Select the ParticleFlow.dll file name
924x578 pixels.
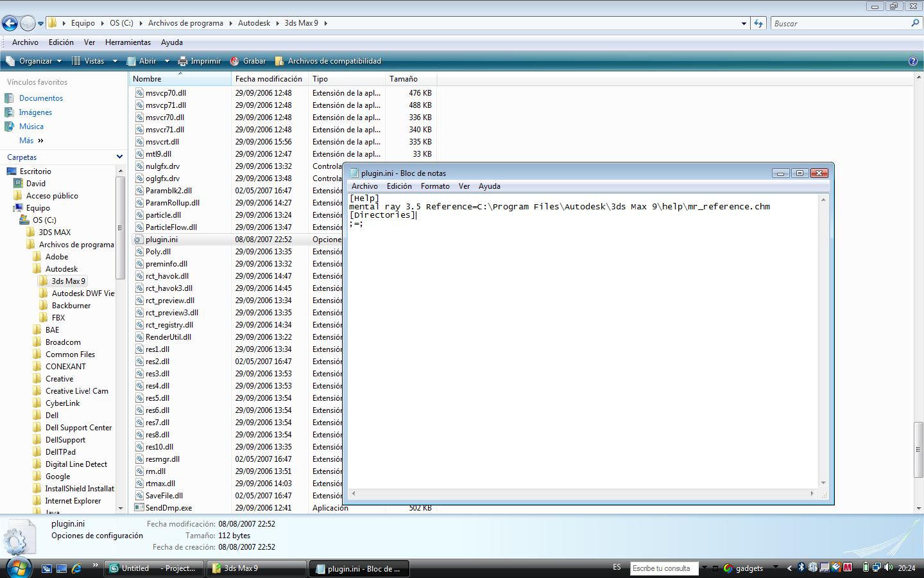click(x=171, y=227)
